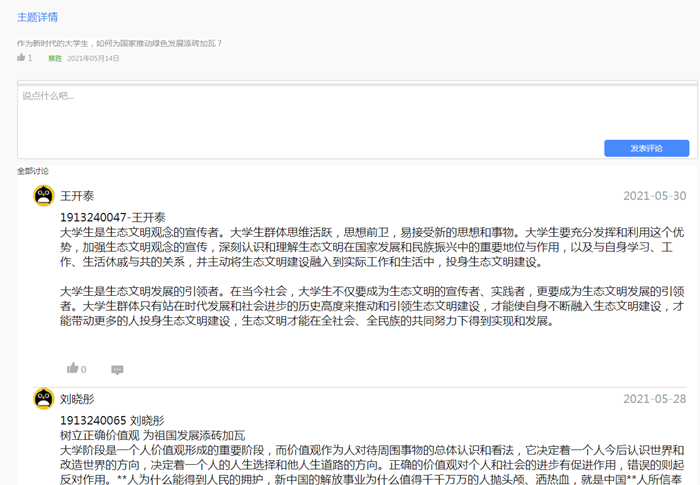Click the reply bubble icon on 王开泰's comment
700x485 pixels.
117,369
